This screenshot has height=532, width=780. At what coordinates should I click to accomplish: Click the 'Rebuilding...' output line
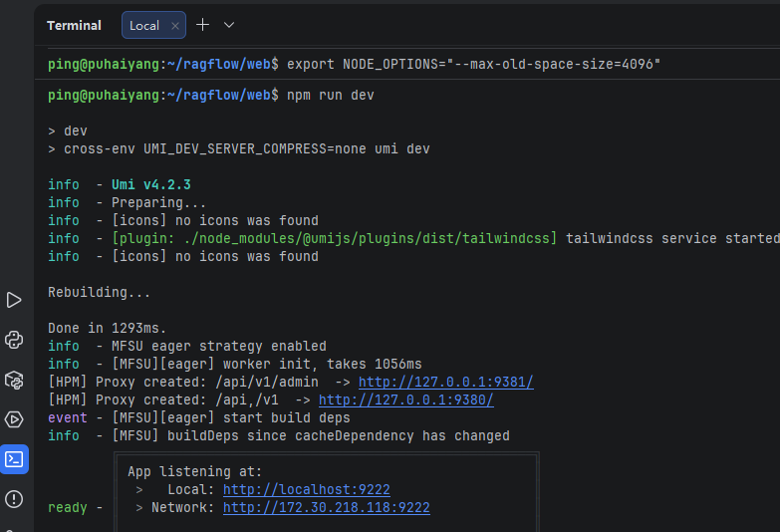(x=99, y=292)
